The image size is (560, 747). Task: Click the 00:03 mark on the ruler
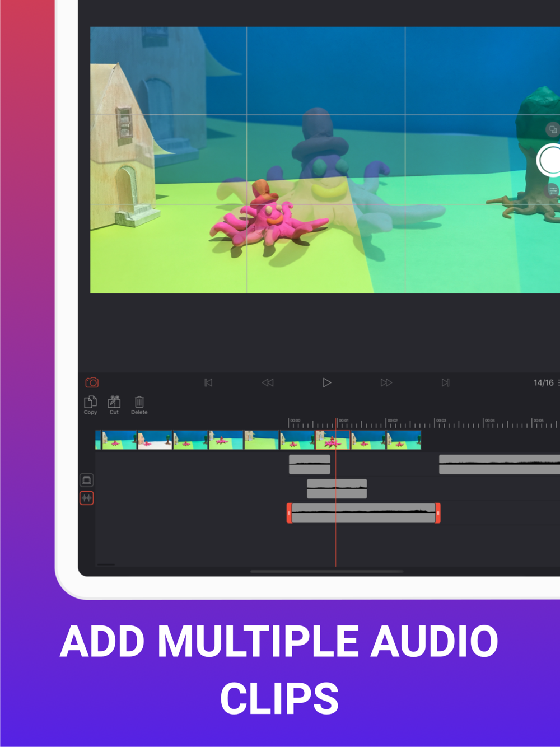tap(441, 421)
